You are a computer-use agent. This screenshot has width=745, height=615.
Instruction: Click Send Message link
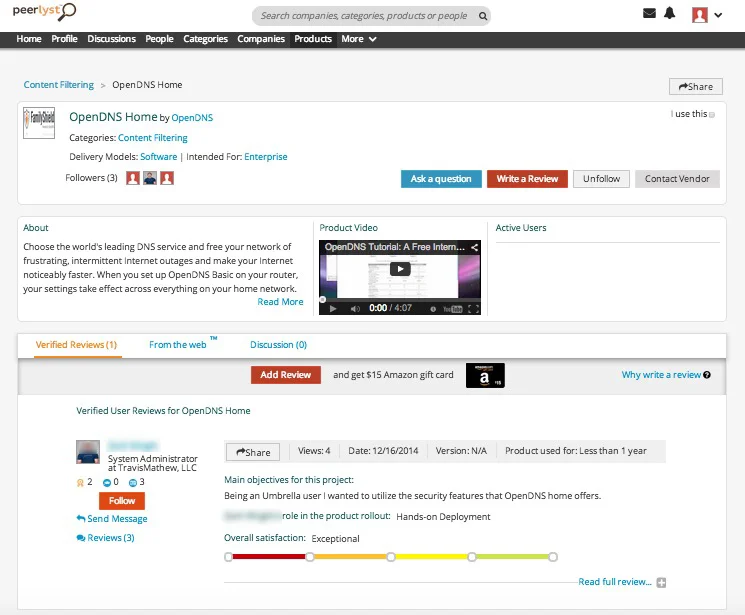[x=112, y=519]
